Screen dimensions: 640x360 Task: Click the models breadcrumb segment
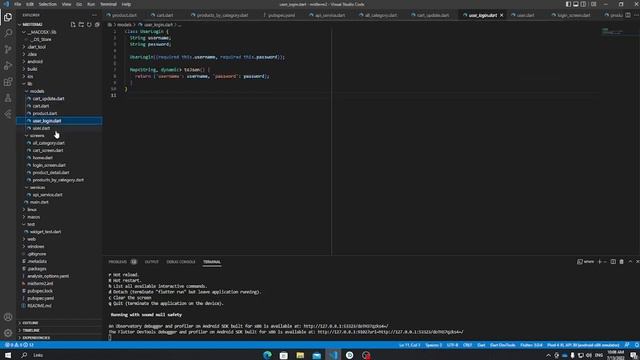124,25
